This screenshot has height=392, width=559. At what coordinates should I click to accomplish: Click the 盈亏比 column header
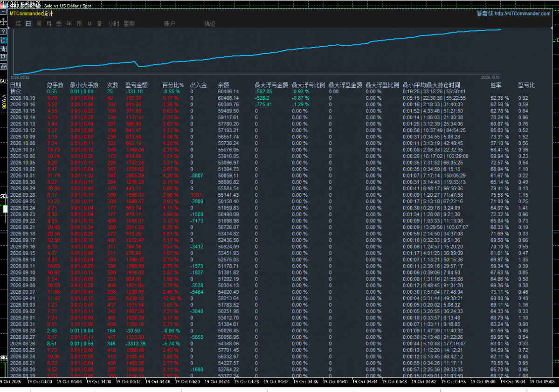click(526, 85)
